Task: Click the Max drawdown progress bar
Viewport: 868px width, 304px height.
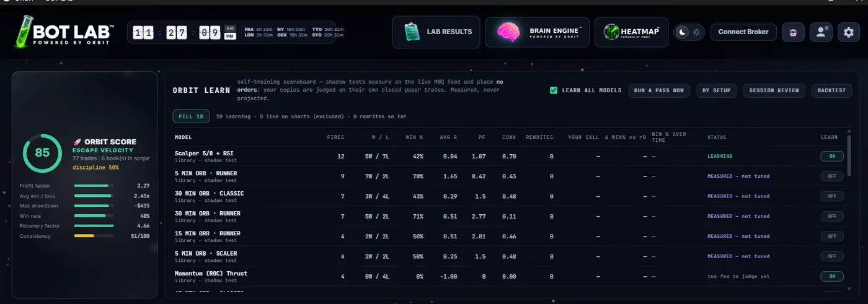Action: (94, 206)
